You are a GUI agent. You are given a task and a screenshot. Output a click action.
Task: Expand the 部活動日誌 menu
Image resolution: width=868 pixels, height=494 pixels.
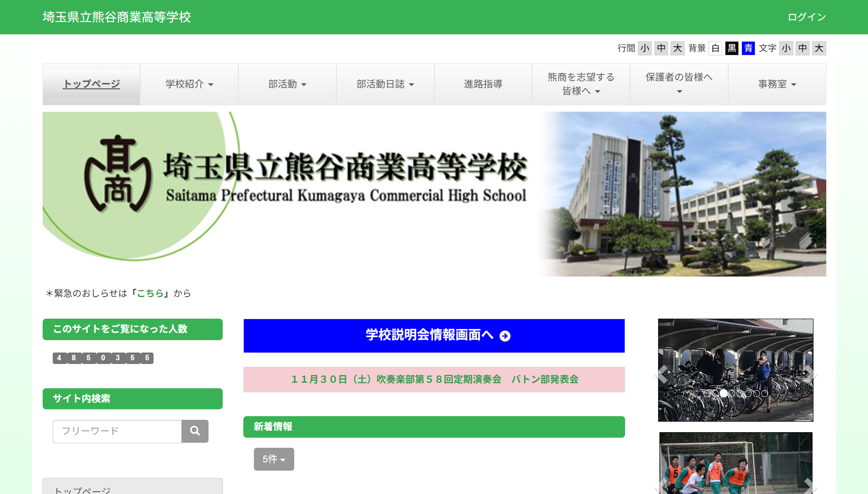click(385, 84)
